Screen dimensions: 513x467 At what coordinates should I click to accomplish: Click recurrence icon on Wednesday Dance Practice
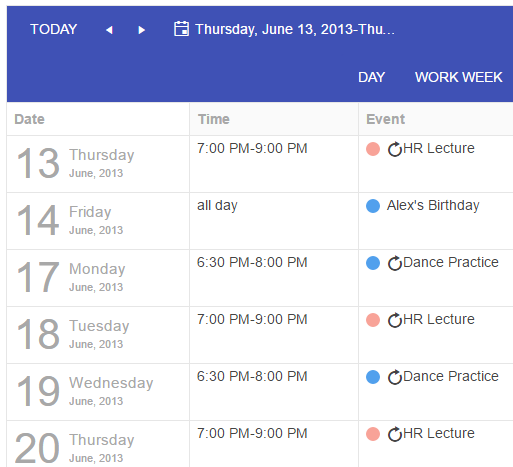point(395,377)
